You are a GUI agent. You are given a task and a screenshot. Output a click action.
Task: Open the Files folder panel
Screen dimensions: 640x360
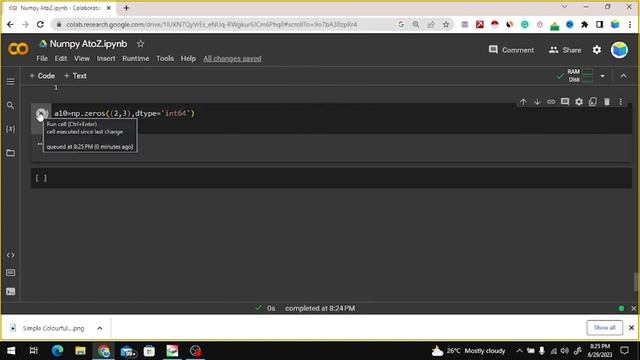coord(11,153)
